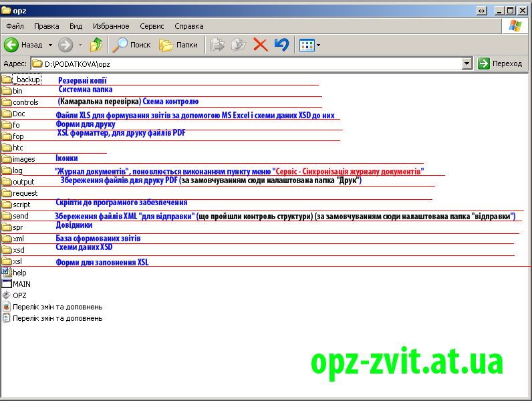
Task: Select the xsd folder
Action: click(x=13, y=250)
